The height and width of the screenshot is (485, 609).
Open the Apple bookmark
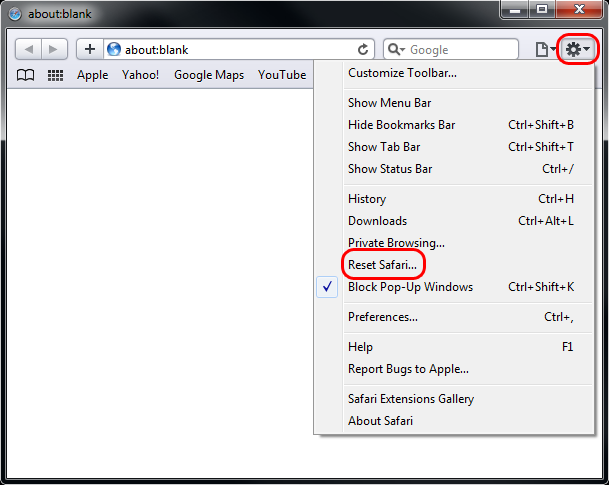click(x=92, y=75)
